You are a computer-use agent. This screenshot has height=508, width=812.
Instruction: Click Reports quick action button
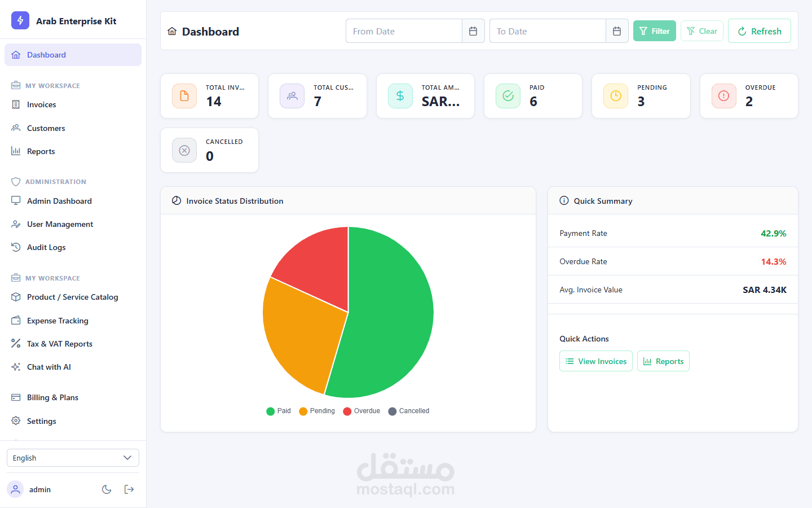coord(663,361)
